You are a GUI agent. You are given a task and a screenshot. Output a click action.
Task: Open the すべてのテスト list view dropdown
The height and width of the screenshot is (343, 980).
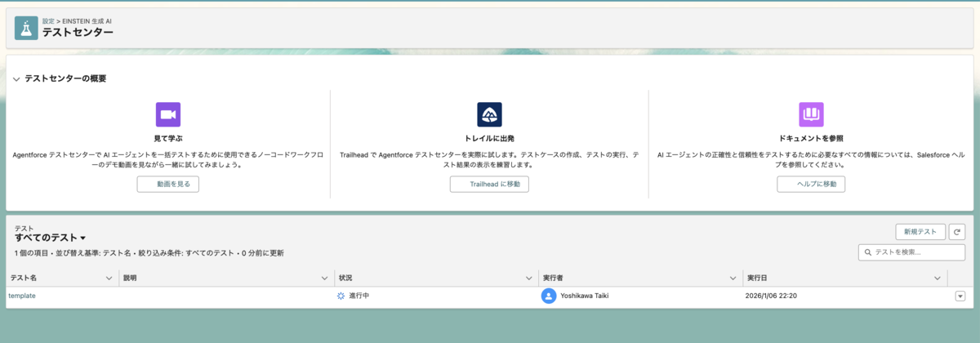(82, 238)
